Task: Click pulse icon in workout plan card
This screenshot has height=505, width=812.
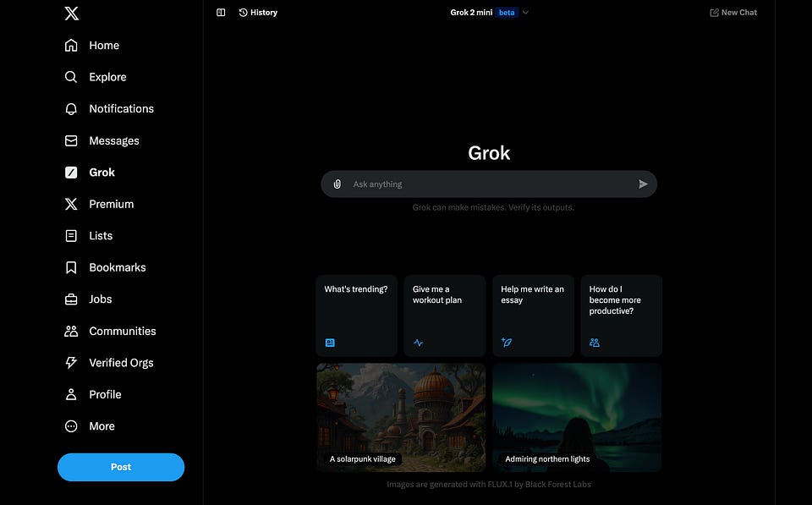Action: pyautogui.click(x=418, y=343)
